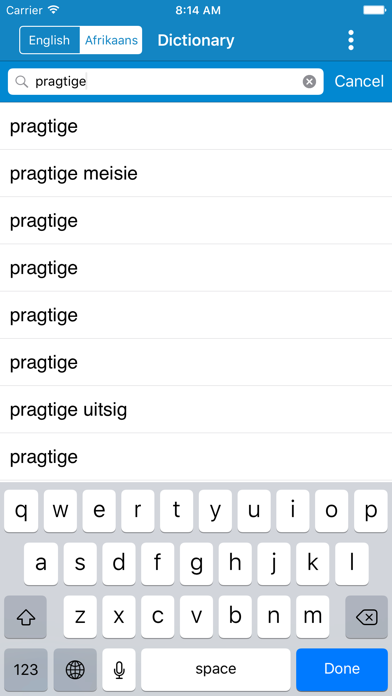Viewport: 392px width, 696px height.
Task: Tap the space bar key
Action: (216, 669)
